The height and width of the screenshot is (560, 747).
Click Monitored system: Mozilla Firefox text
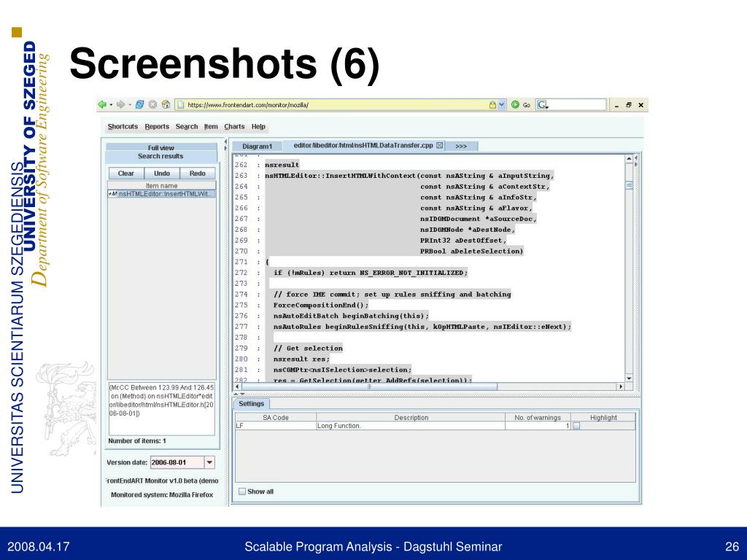click(162, 495)
